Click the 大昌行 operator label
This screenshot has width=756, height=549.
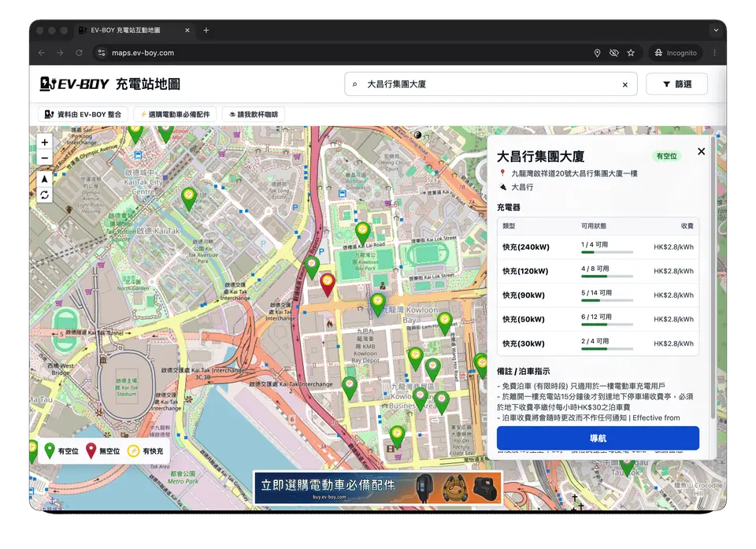click(522, 187)
